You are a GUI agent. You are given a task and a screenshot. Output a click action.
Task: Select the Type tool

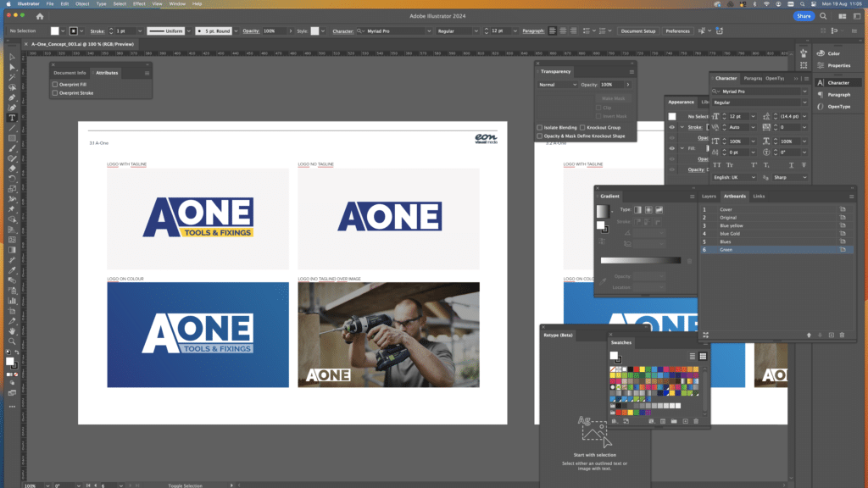click(12, 118)
